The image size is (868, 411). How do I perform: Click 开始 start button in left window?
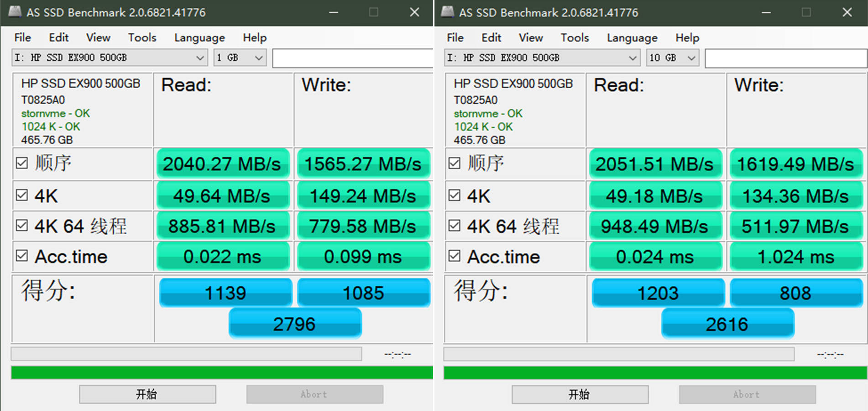coord(147,394)
